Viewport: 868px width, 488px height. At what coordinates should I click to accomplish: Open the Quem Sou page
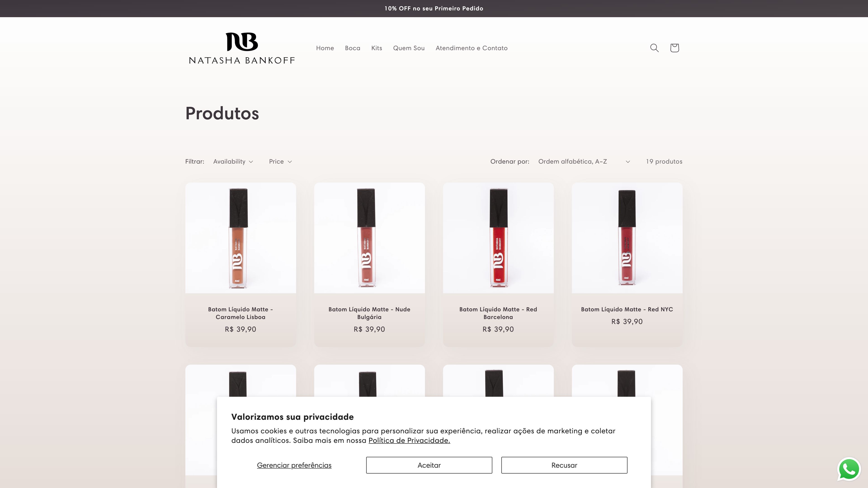coord(409,48)
